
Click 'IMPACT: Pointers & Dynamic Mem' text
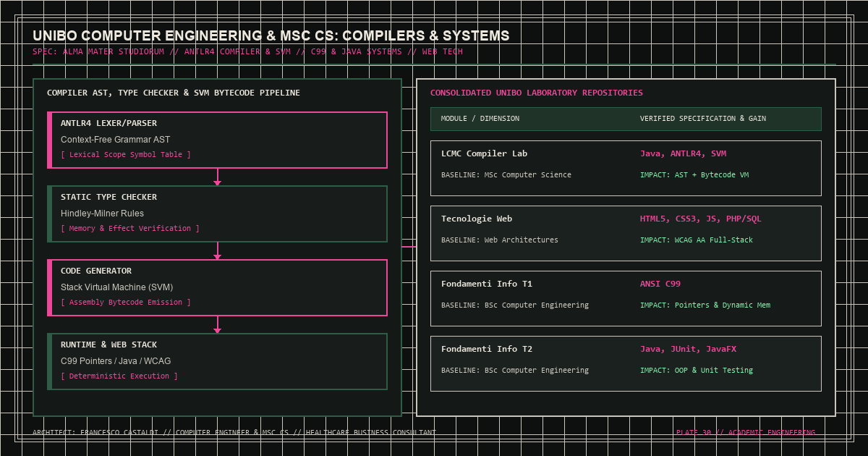tap(705, 305)
